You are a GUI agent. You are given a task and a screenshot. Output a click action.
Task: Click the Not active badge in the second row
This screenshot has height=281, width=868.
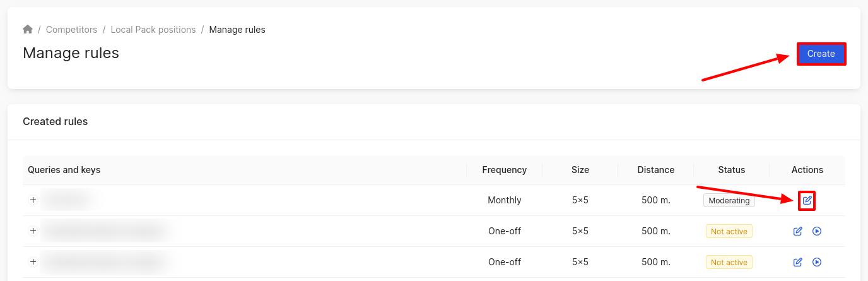(729, 232)
